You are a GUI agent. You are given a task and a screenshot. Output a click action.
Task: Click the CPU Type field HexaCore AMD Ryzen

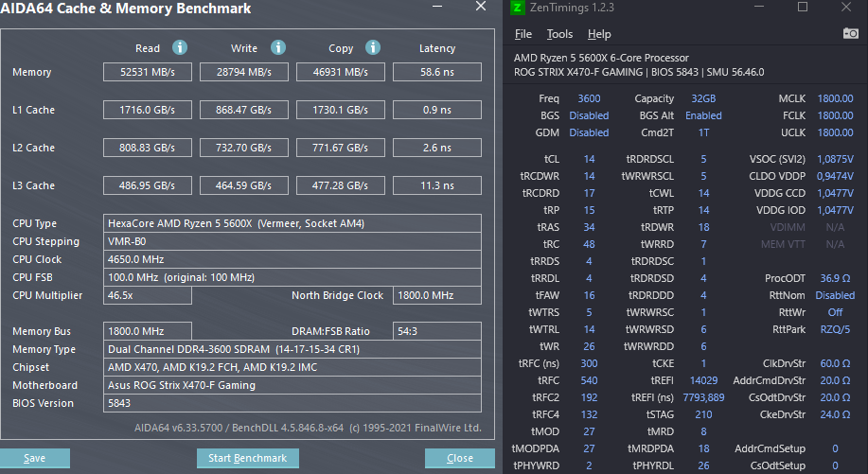coord(292,223)
